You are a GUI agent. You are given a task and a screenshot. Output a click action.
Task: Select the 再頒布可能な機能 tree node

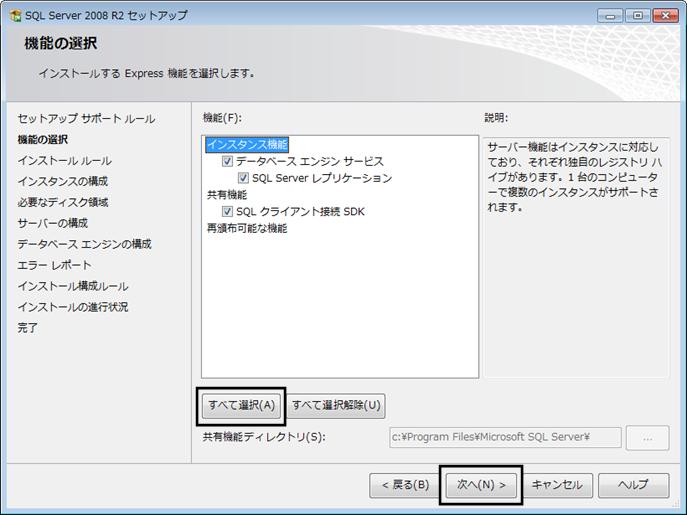[x=247, y=228]
